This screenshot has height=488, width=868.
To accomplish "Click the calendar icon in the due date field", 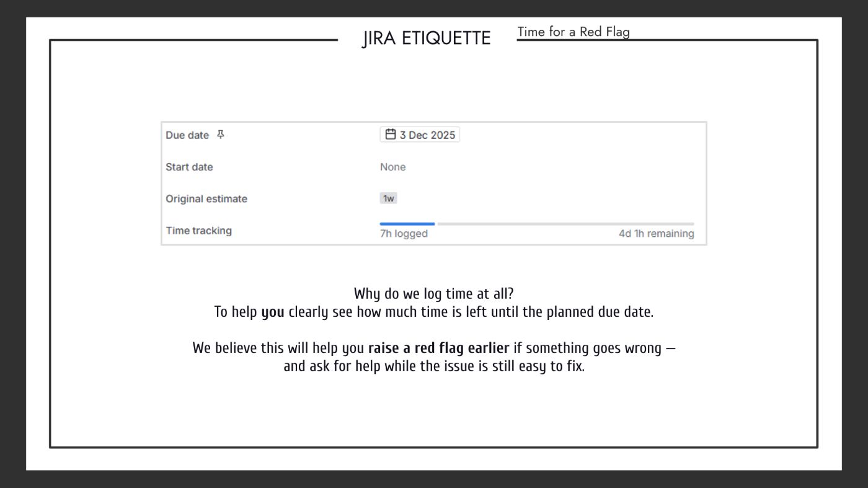I will click(390, 135).
